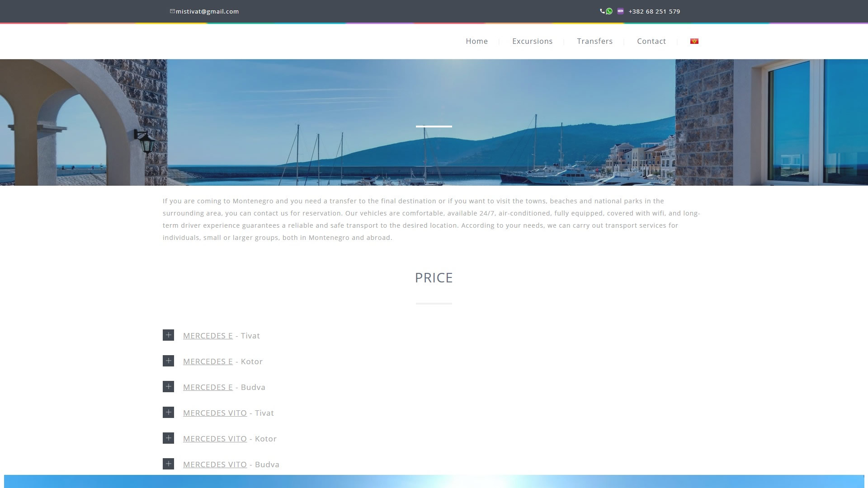The height and width of the screenshot is (488, 868).
Task: Click the +382 68 251 579 phone number
Action: click(654, 11)
